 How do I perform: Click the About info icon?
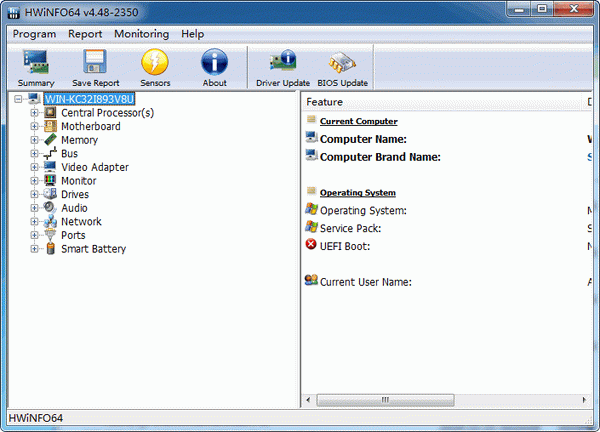(x=214, y=68)
